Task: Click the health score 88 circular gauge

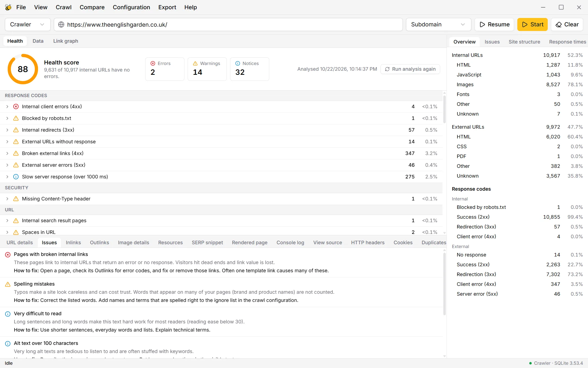Action: pyautogui.click(x=23, y=69)
